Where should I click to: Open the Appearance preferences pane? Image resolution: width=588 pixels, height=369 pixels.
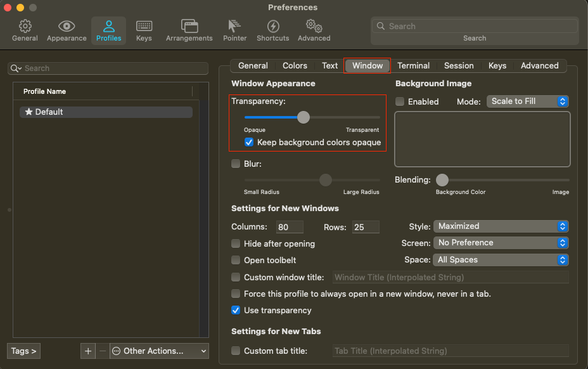click(x=67, y=30)
